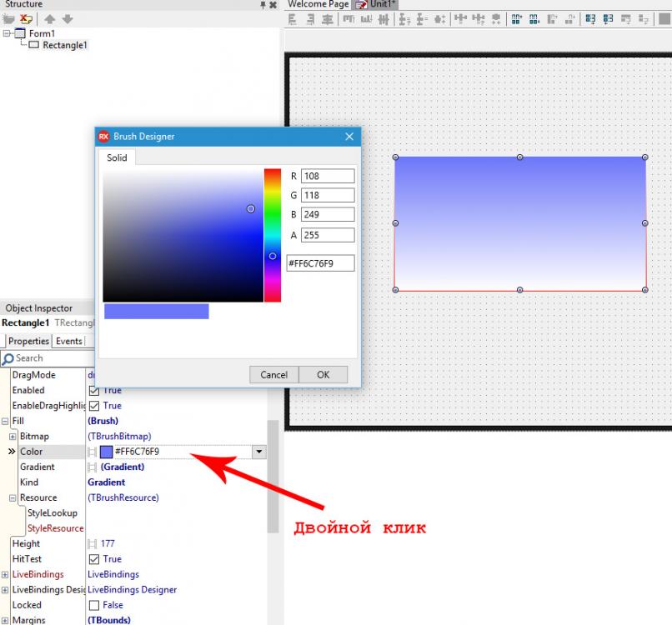The width and height of the screenshot is (672, 625).
Task: Click the Unit1 editor tab
Action: point(375,4)
